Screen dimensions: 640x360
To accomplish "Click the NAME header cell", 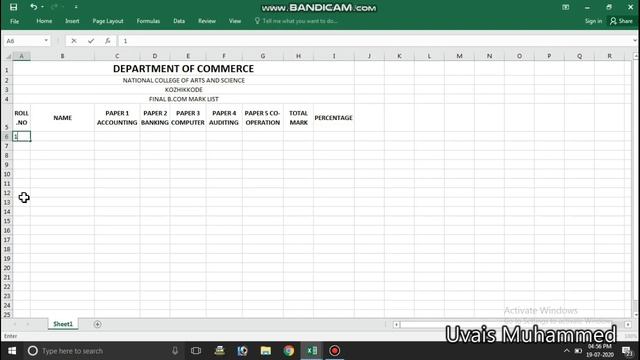I will pos(62,118).
